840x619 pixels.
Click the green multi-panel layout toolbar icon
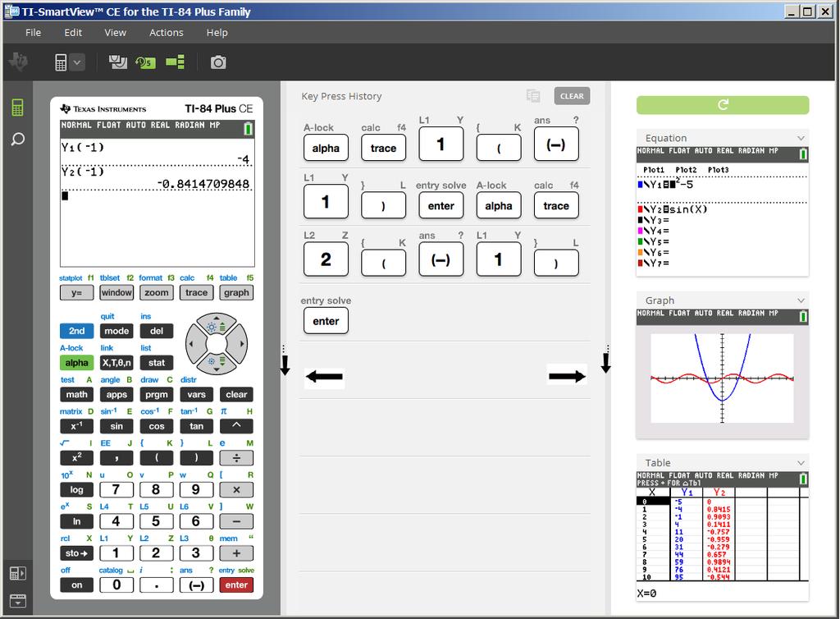pos(175,62)
